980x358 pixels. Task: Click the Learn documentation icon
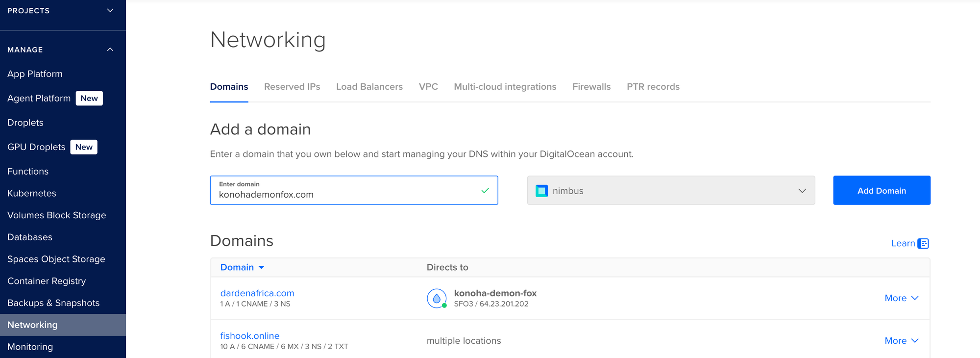923,244
